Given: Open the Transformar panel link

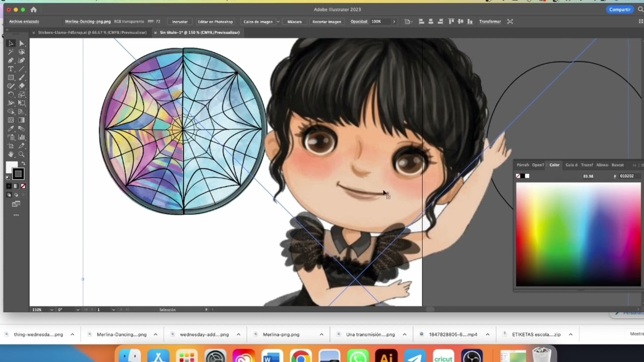Looking at the screenshot, I should click(490, 22).
